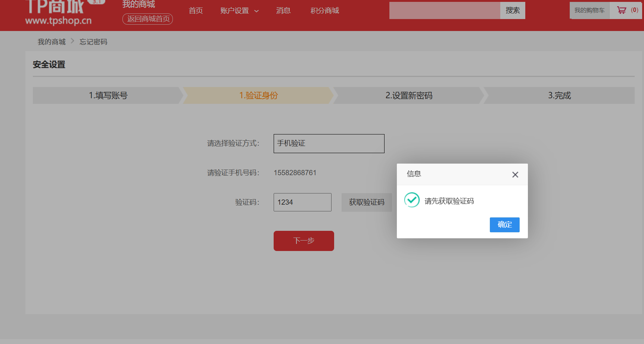The width and height of the screenshot is (644, 344).
Task: Click 返回商城首页 link
Action: click(x=147, y=19)
